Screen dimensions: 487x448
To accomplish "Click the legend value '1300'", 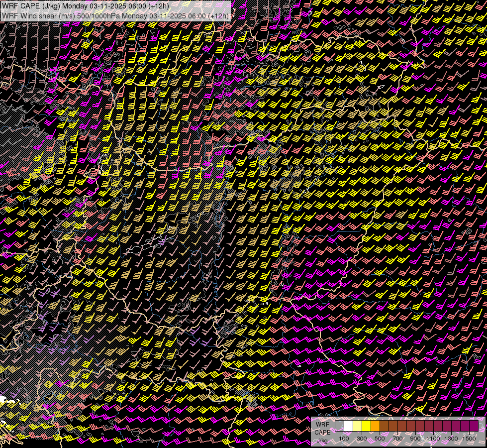I will pos(451,439).
